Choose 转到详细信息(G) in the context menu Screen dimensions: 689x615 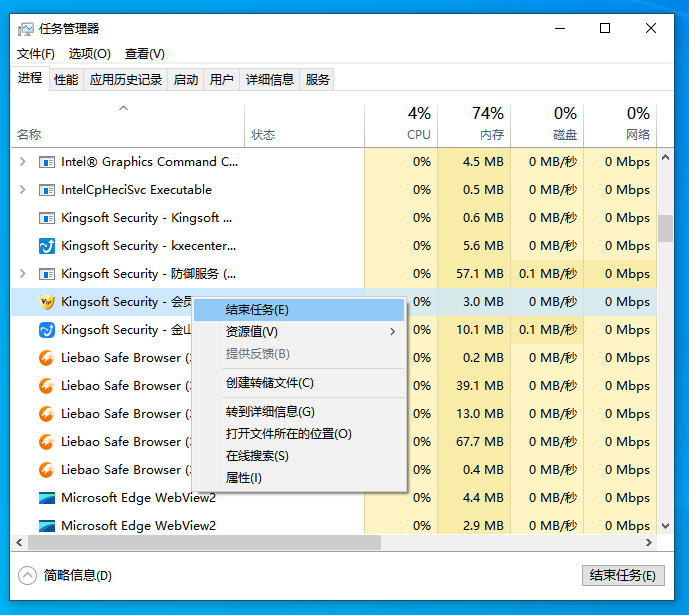299,412
